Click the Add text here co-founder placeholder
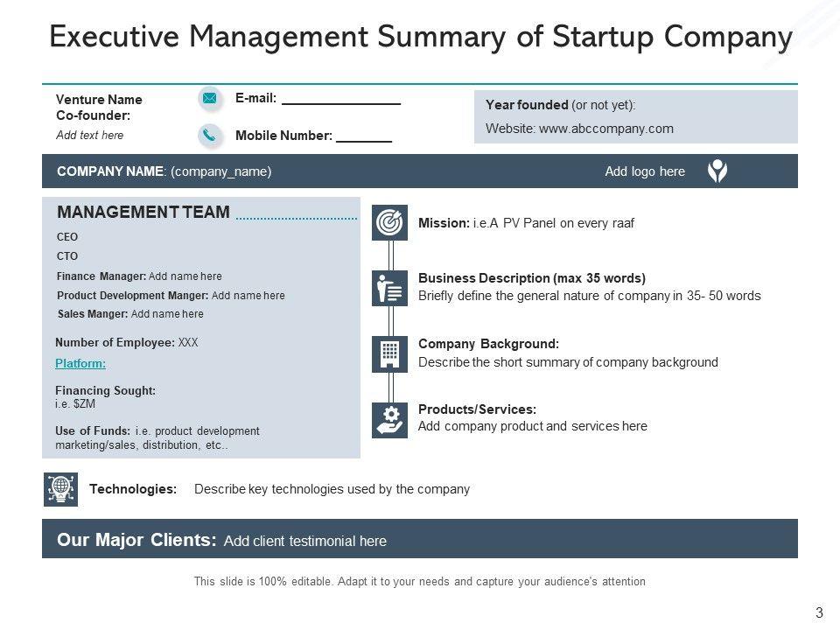 [x=89, y=136]
